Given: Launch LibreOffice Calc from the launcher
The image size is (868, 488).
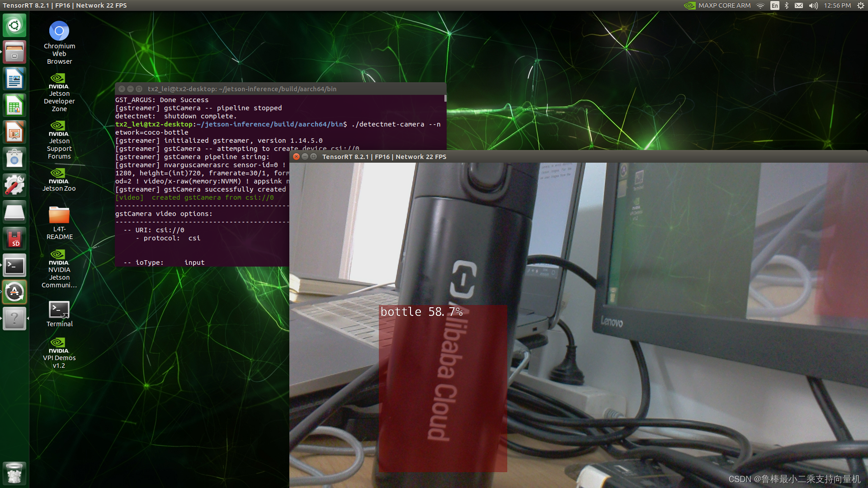Looking at the screenshot, I should click(14, 105).
